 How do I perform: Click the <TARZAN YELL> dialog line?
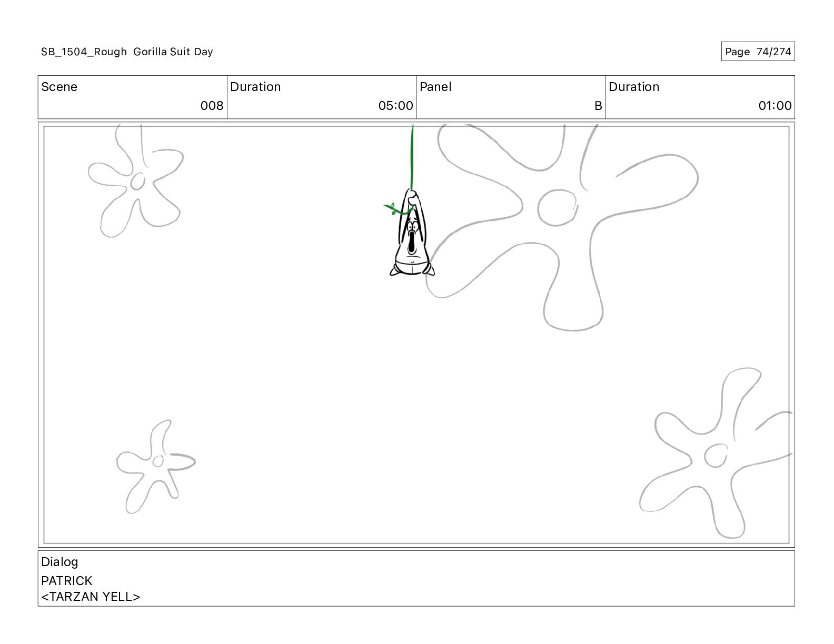91,597
